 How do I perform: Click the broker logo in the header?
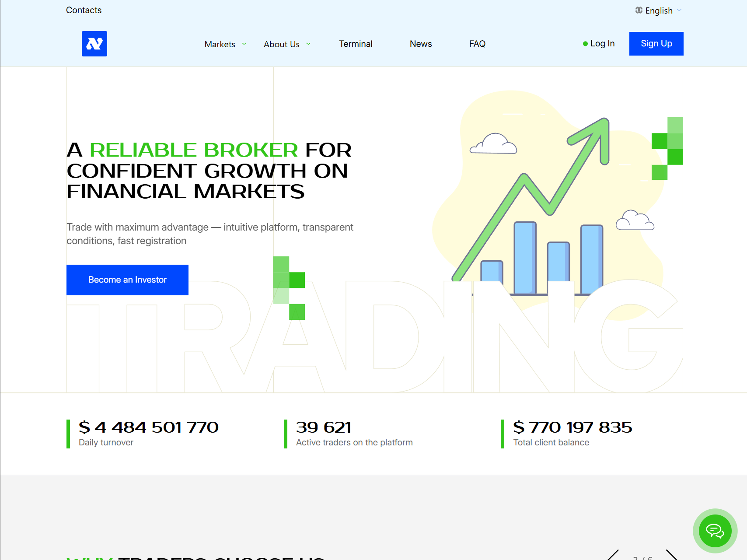click(94, 44)
